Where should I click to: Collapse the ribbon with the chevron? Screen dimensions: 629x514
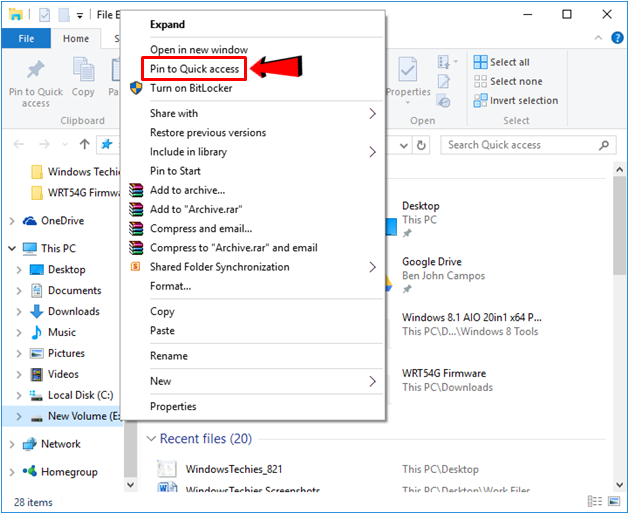598,38
